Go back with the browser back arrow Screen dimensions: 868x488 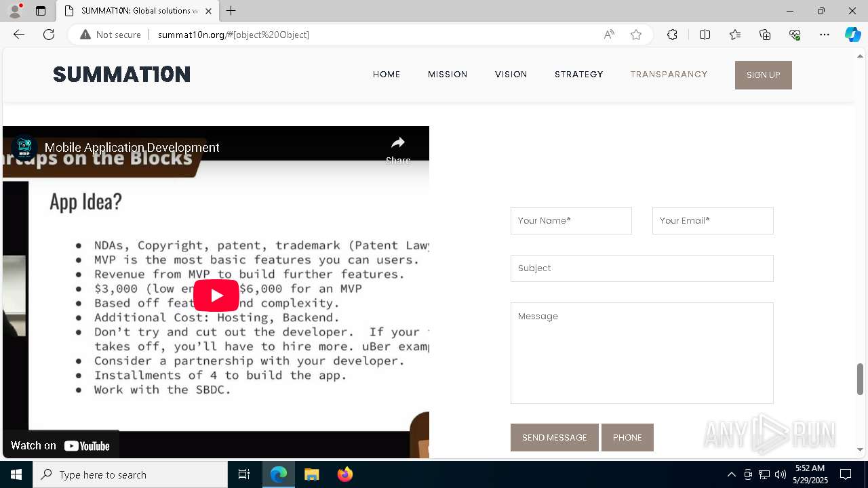pyautogui.click(x=19, y=35)
